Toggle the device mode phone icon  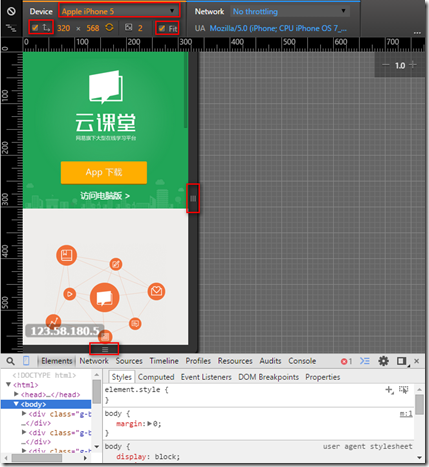[x=26, y=361]
